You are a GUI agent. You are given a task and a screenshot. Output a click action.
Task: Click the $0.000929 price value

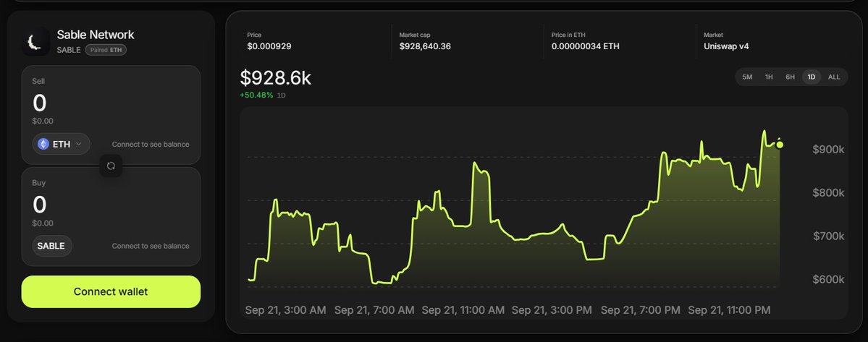point(269,46)
